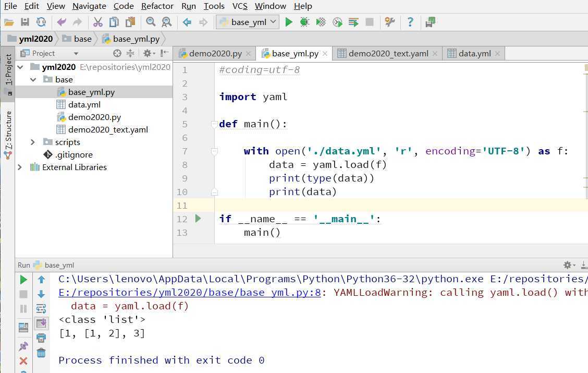Debug base_yml with the bug icon
Viewport: 588px width, 373px height.
tap(304, 22)
